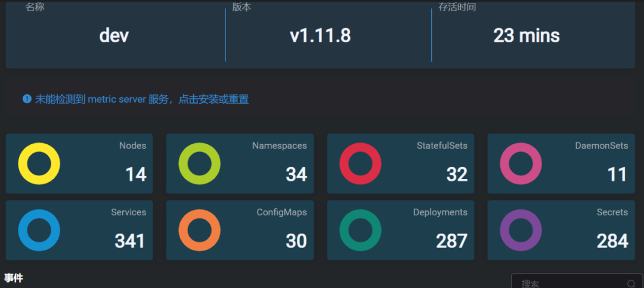Click the green Namespaces ring icon

pyautogui.click(x=200, y=163)
